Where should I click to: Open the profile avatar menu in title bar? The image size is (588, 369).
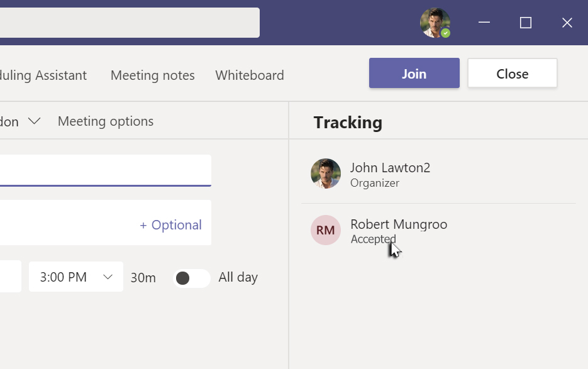pyautogui.click(x=435, y=23)
